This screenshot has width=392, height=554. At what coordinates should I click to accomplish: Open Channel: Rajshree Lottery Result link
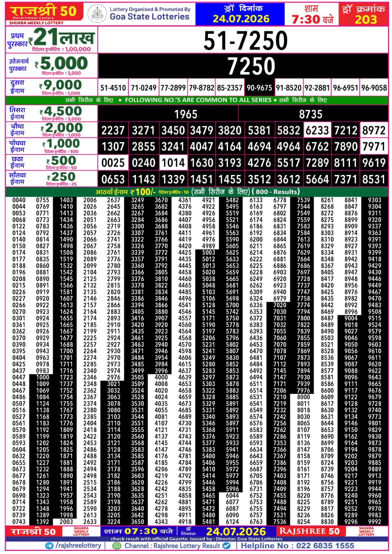click(x=172, y=546)
